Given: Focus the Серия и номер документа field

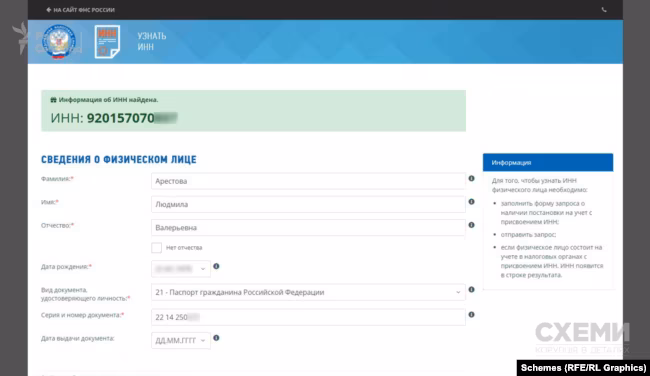Looking at the screenshot, I should coord(308,317).
